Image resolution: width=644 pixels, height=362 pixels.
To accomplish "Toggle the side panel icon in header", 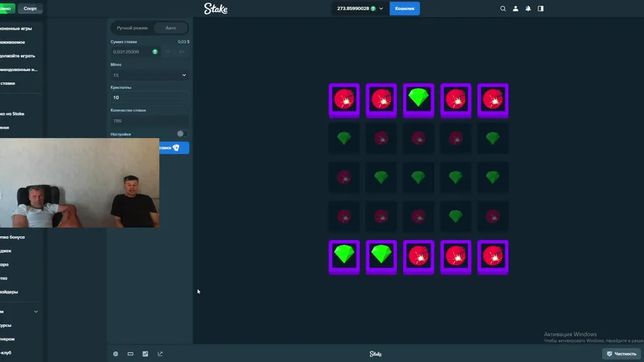I will (x=541, y=8).
